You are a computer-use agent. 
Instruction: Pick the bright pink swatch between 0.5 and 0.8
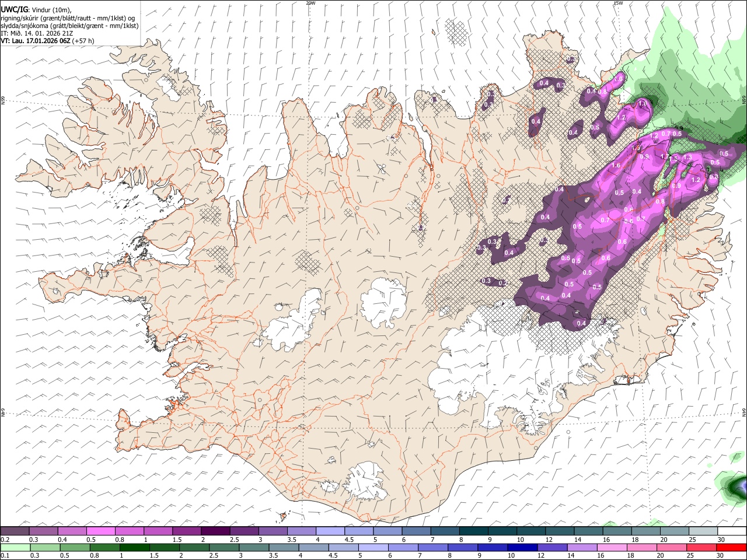(101, 531)
